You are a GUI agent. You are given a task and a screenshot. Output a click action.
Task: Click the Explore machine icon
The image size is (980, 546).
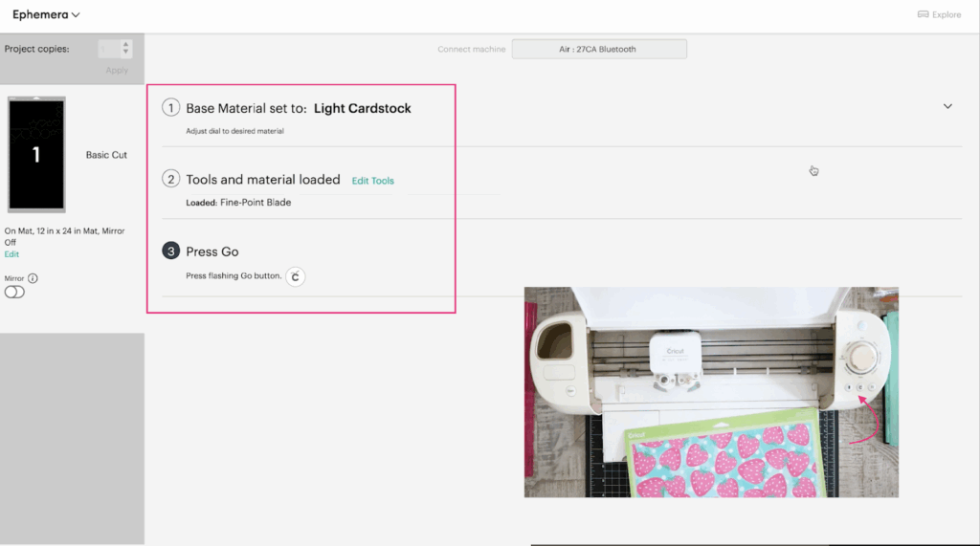(923, 14)
